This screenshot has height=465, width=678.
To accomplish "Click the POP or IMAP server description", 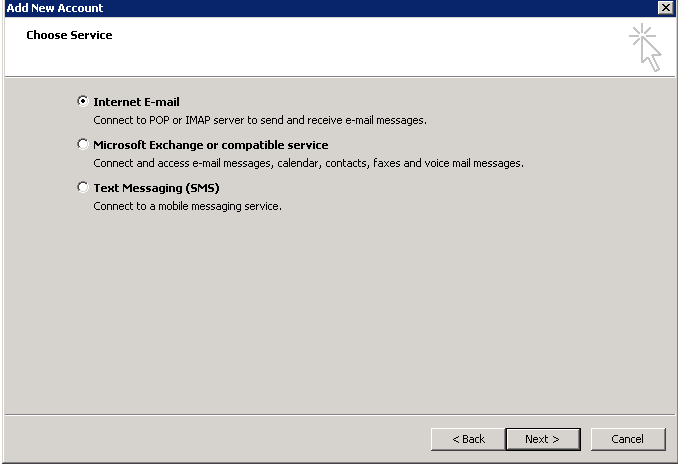I will [259, 120].
